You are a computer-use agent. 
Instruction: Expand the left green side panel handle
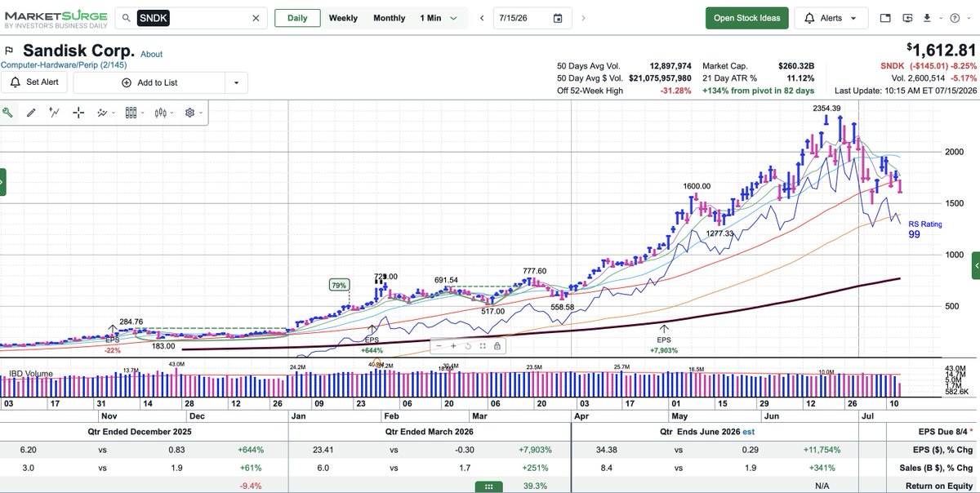[x=2, y=182]
